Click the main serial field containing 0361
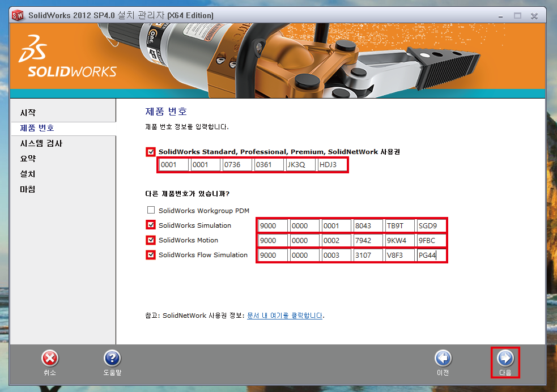The width and height of the screenshot is (557, 392). click(269, 165)
